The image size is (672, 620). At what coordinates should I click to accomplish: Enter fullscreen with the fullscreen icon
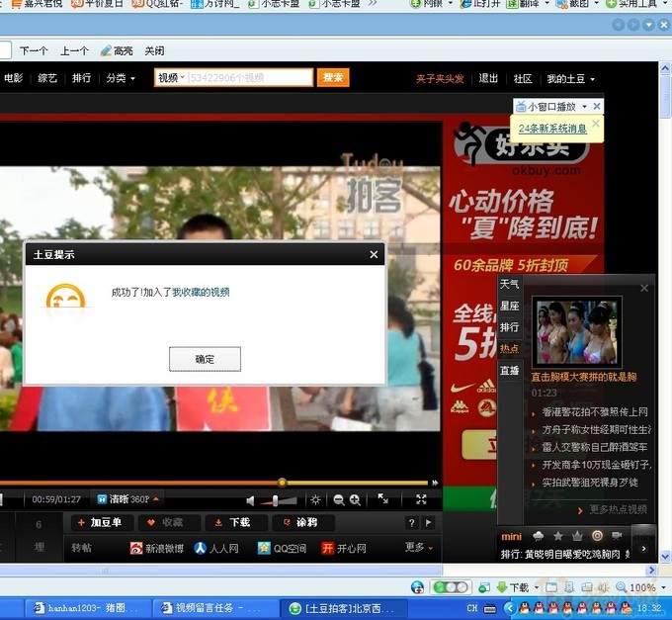pyautogui.click(x=421, y=499)
